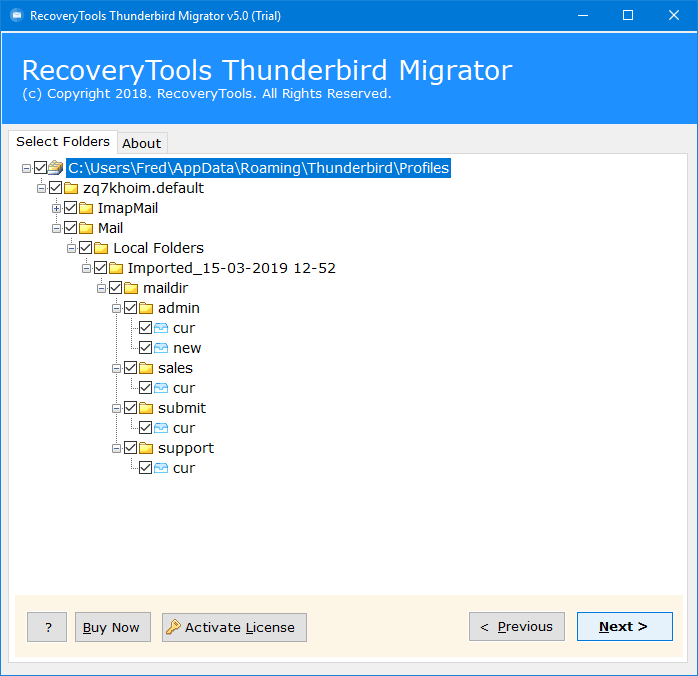Image resolution: width=698 pixels, height=676 pixels.
Task: Toggle the support folder checkbox
Action: point(130,448)
